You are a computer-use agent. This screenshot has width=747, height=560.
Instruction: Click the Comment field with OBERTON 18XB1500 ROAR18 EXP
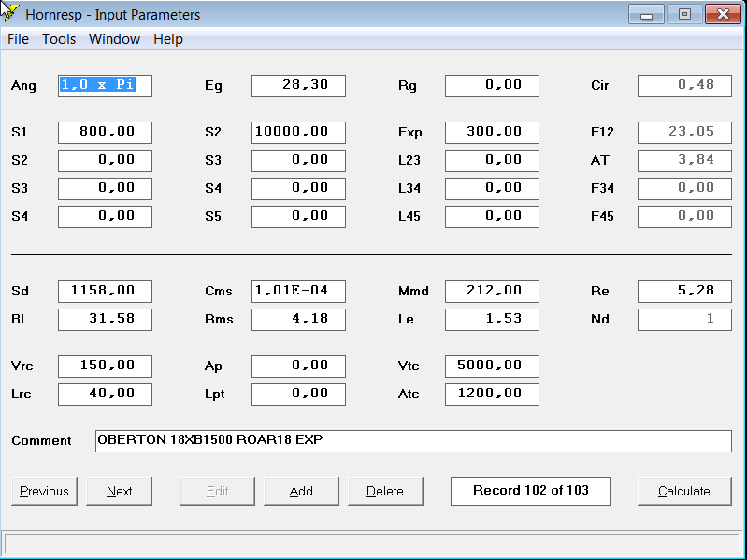click(x=413, y=441)
